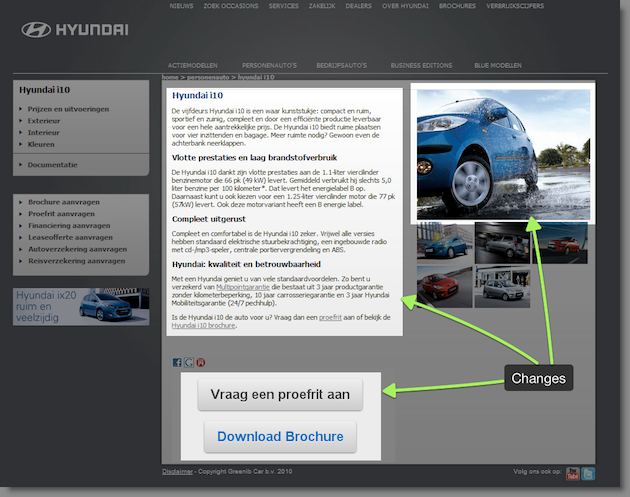The image size is (630, 497).
Task: Click Hyundai i10 sidebar heading
Action: (45, 90)
